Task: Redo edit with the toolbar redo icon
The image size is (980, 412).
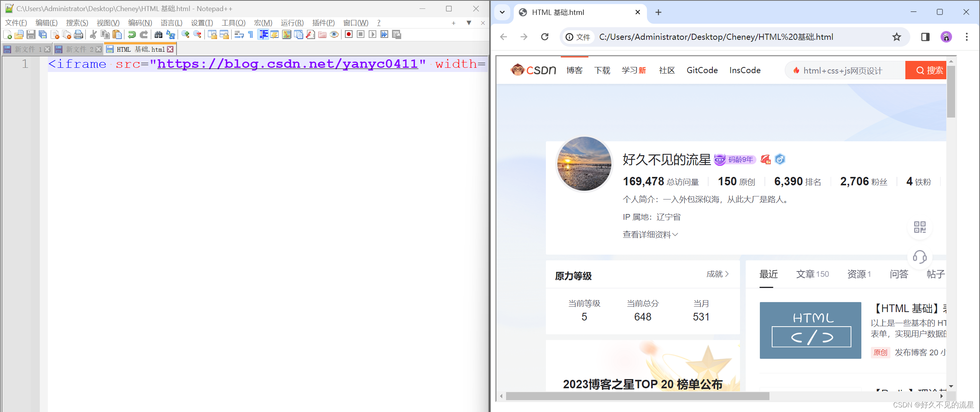Action: point(144,35)
